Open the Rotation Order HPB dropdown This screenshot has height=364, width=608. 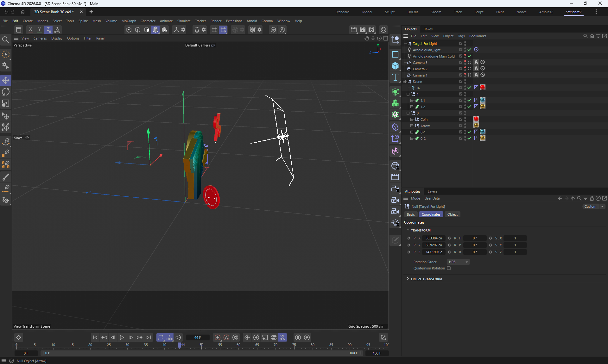458,262
